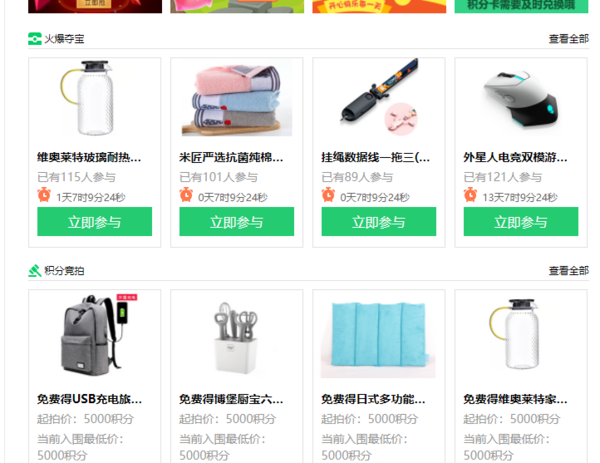The height and width of the screenshot is (463, 600).
Task: Click the green 火爆夺宝 section icon
Action: pyautogui.click(x=35, y=39)
